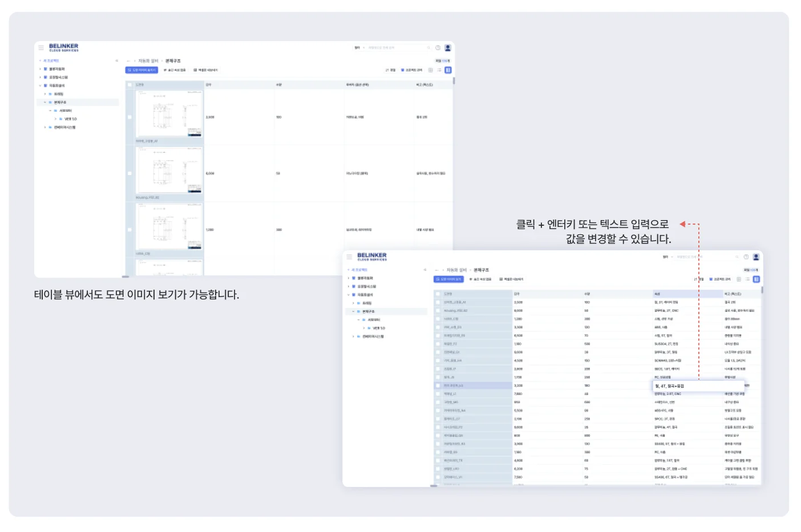Click the horizontal scrollbar in the thumbnail-view window
The width and height of the screenshot is (801, 532).
(x=126, y=277)
